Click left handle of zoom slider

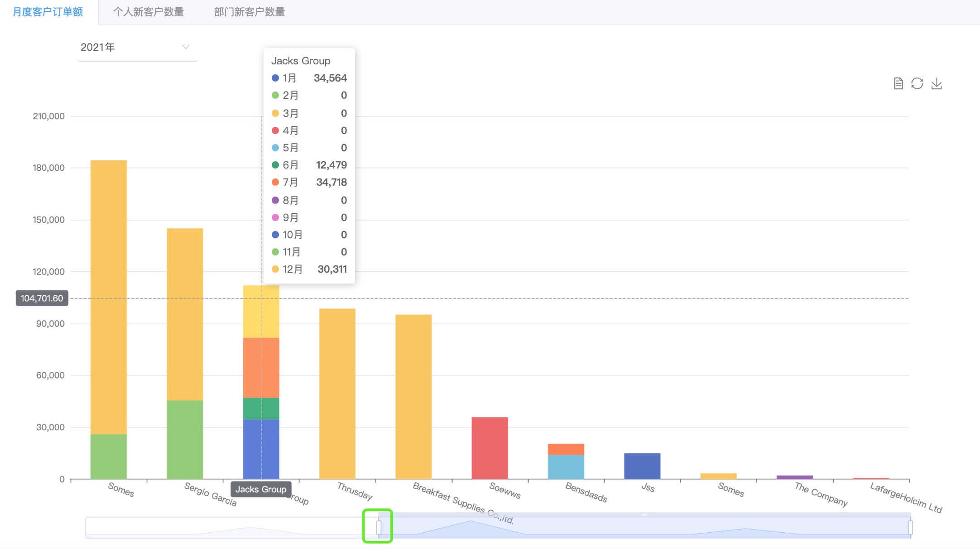click(379, 527)
